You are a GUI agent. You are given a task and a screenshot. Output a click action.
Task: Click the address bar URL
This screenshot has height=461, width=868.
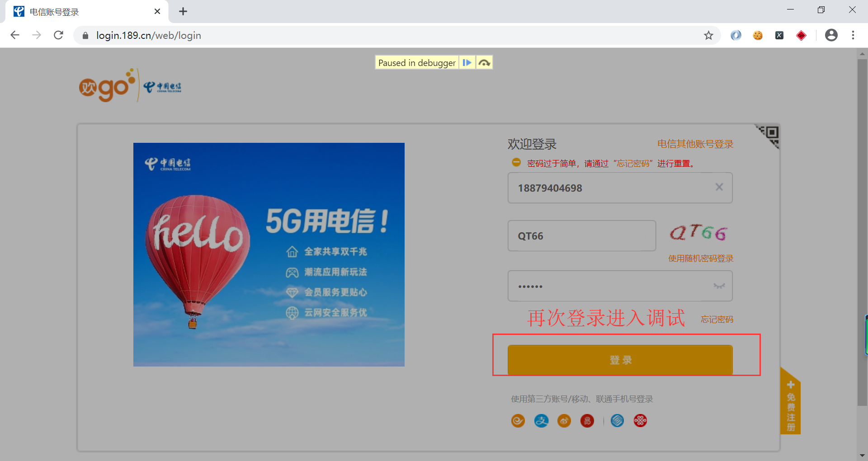pos(149,35)
